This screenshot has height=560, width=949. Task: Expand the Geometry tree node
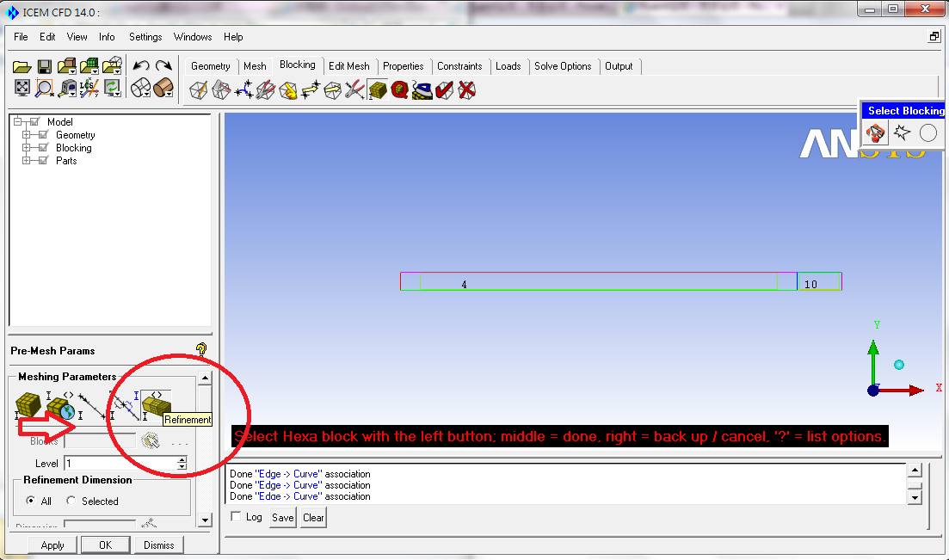(x=27, y=135)
